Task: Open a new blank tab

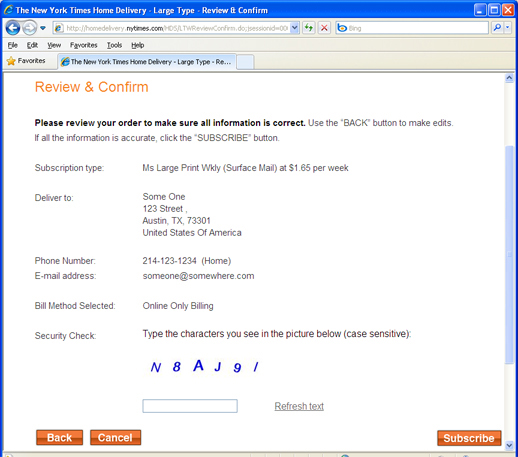Action: [245, 62]
